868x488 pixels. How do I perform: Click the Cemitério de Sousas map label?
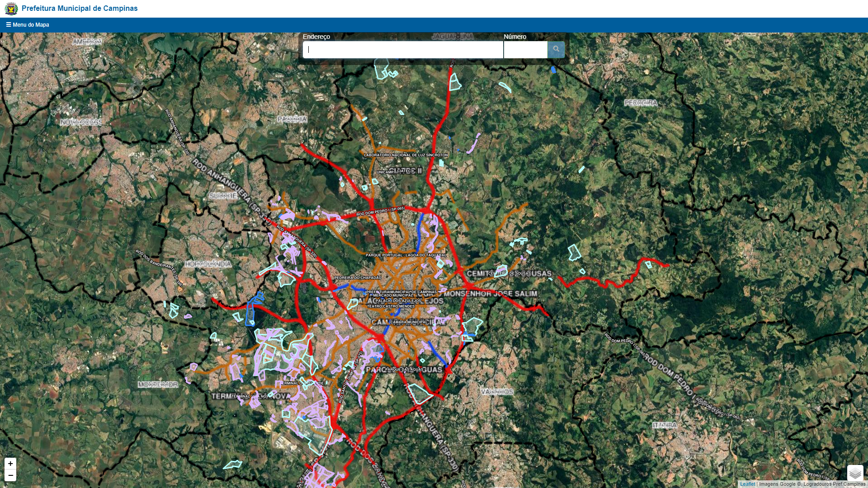tap(509, 273)
